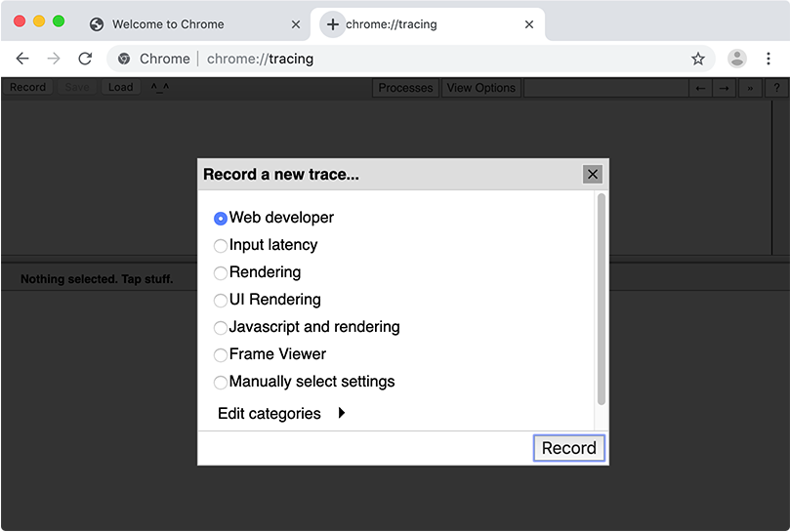
Task: Open the Chrome profile avatar menu
Action: 737,59
